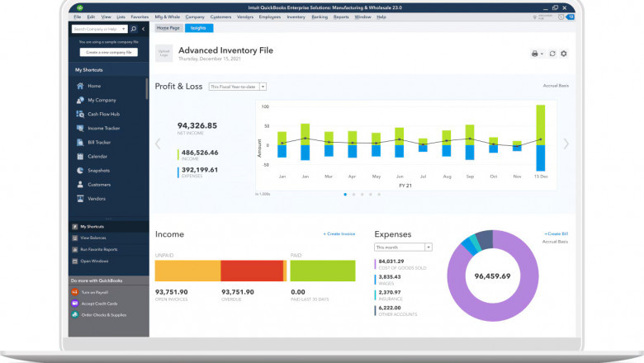Select fourth carousel page dot
The height and width of the screenshot is (363, 644).
(371, 195)
